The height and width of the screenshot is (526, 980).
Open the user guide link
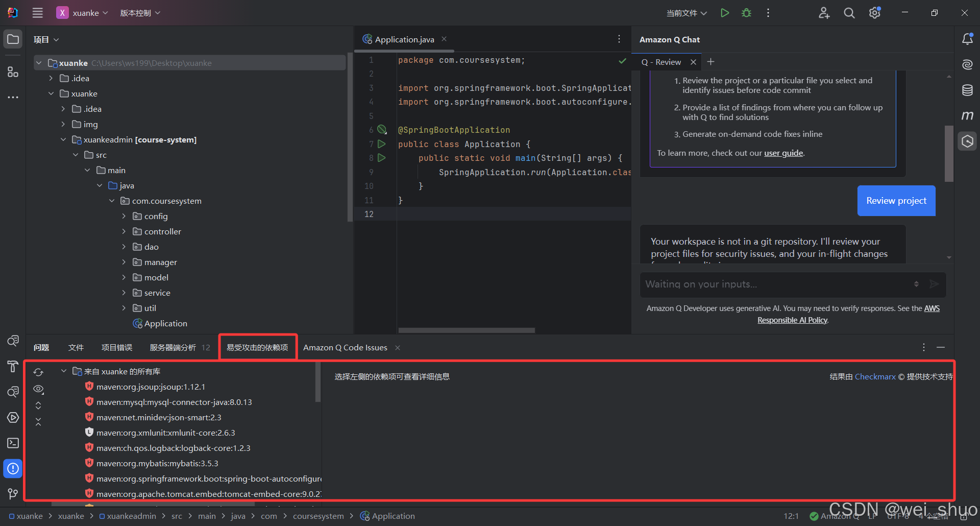point(783,153)
